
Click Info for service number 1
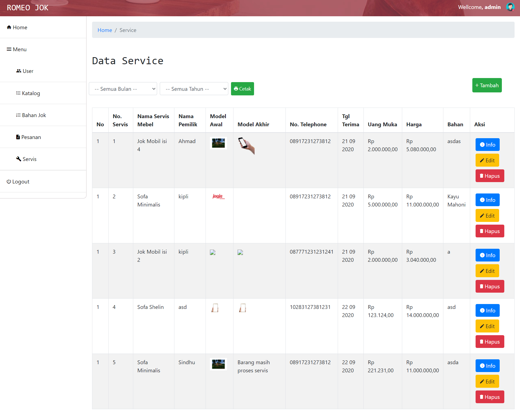(487, 145)
